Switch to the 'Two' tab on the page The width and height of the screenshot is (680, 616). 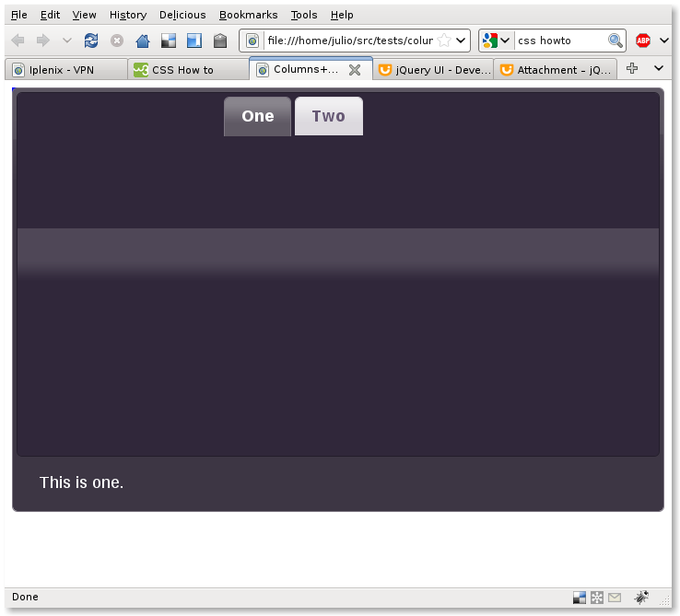click(328, 116)
